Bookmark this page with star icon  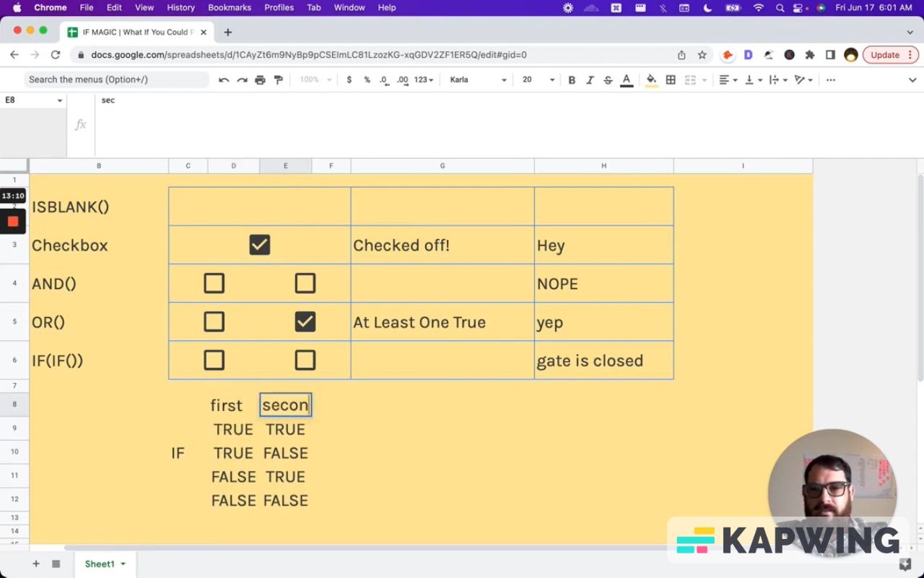point(702,55)
